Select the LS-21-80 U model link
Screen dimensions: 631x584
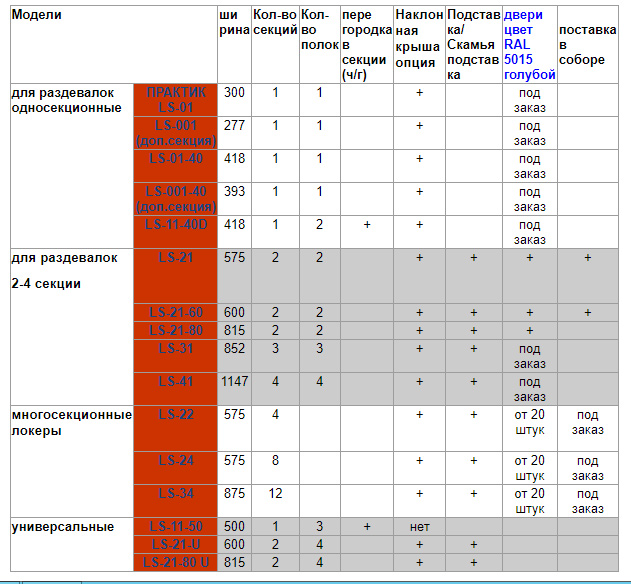click(x=176, y=562)
